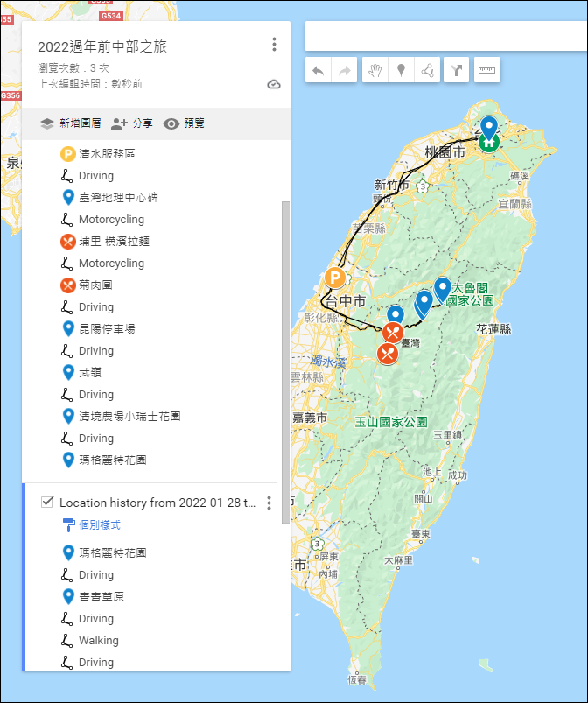Click the green home marker near Taipei
588x703 pixels.
[488, 143]
